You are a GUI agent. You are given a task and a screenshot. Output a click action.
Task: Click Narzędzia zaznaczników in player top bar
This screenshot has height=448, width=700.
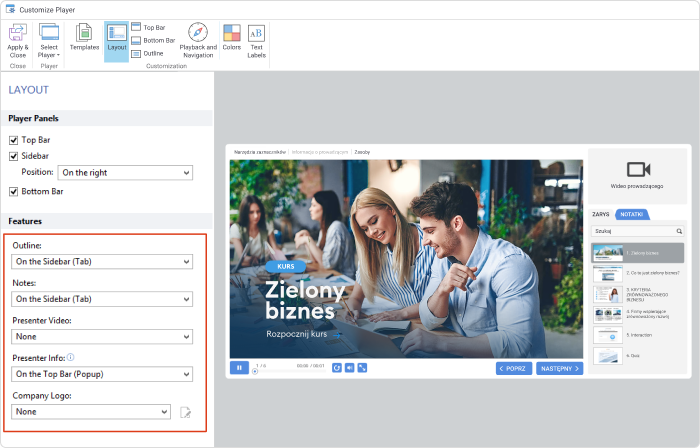(x=259, y=152)
